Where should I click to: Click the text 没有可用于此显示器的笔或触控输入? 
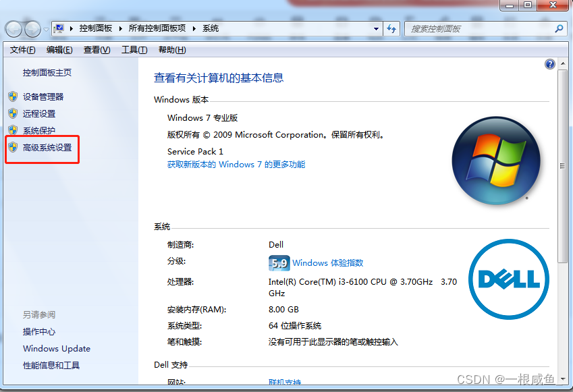coord(333,342)
